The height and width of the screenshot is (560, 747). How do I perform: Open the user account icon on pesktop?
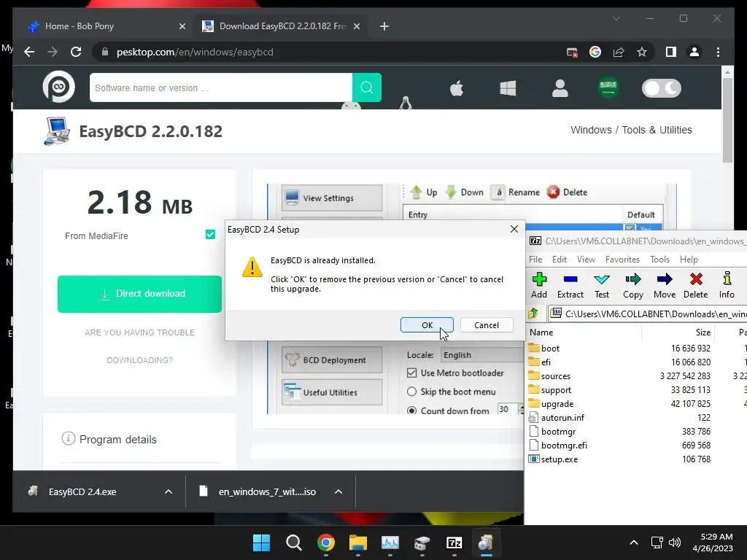coord(560,88)
